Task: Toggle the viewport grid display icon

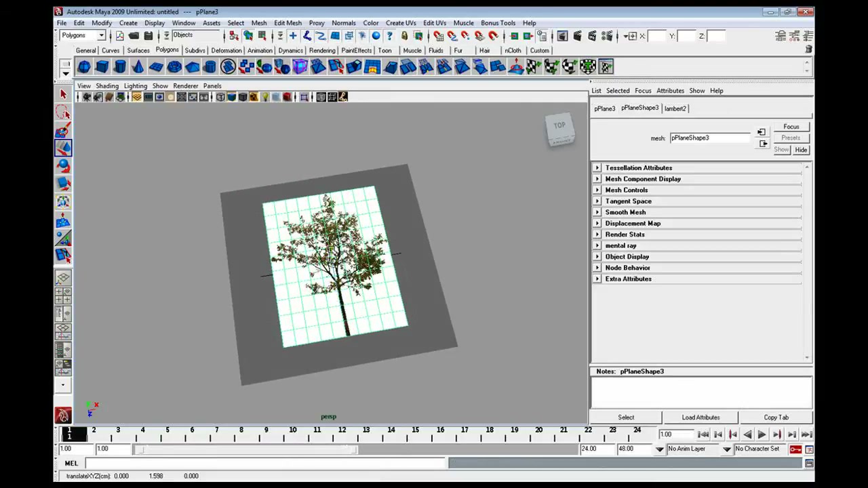Action: pyautogui.click(x=136, y=98)
